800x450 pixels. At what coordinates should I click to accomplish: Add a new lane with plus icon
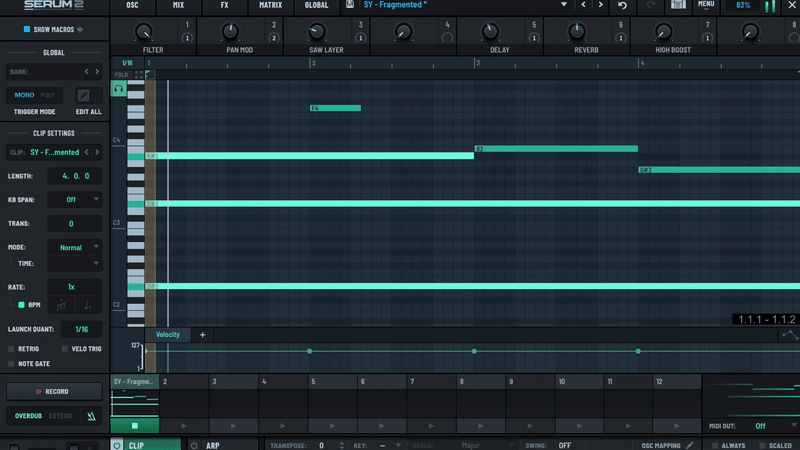(202, 335)
